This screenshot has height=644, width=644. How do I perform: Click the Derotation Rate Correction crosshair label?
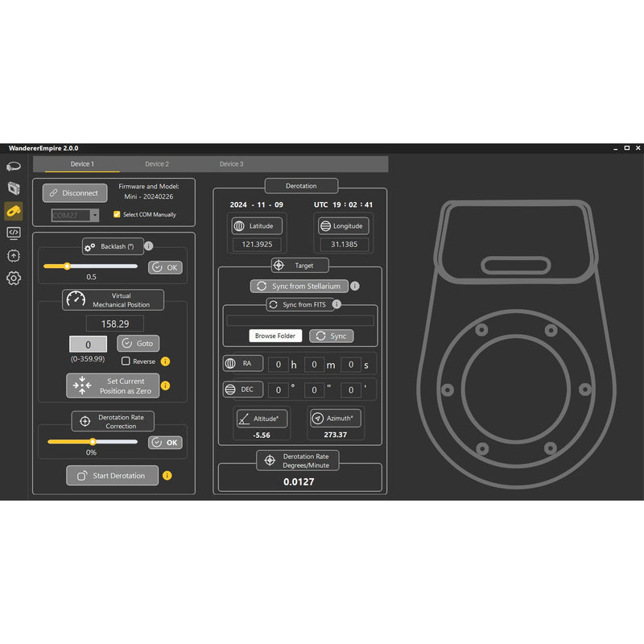113,421
